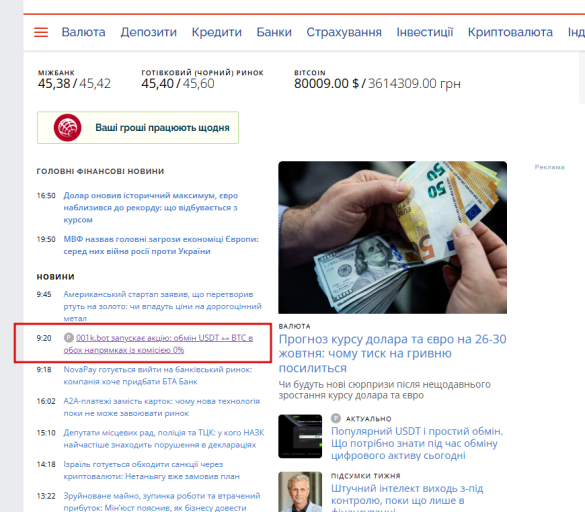Go to Депозити section

click(x=148, y=32)
